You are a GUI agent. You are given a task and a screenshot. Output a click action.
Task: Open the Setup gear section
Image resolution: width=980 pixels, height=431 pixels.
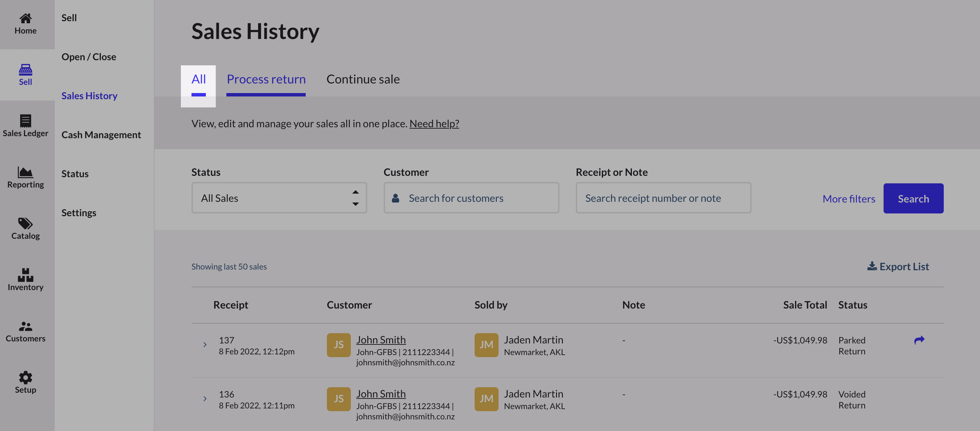click(26, 382)
